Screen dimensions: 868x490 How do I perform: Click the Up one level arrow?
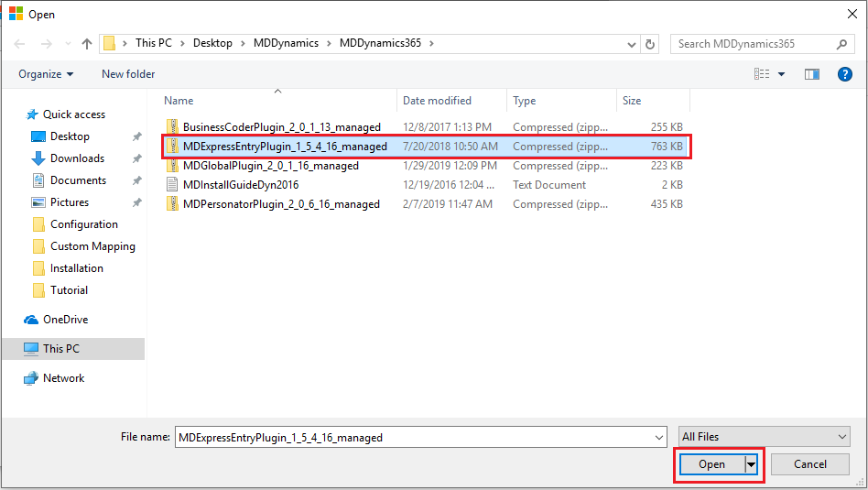coord(87,44)
